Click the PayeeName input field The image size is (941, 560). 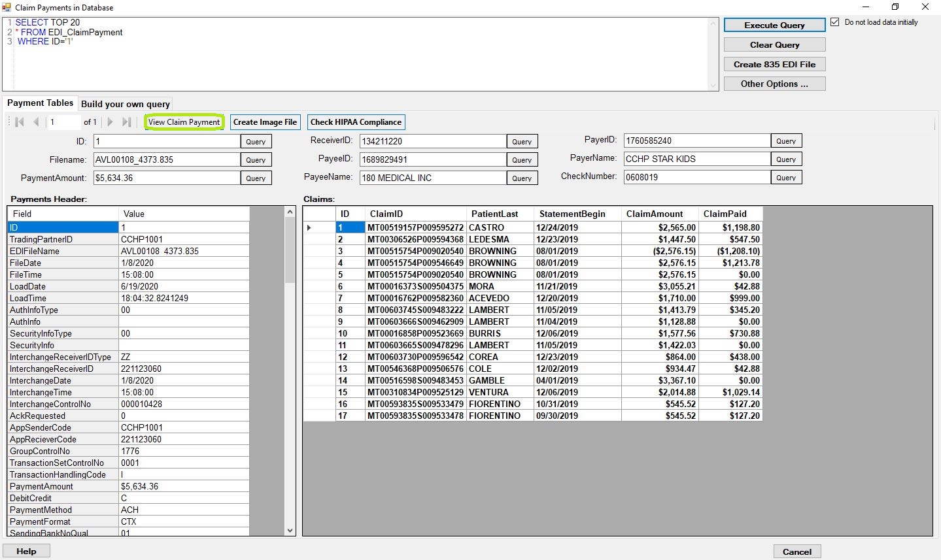[433, 178]
